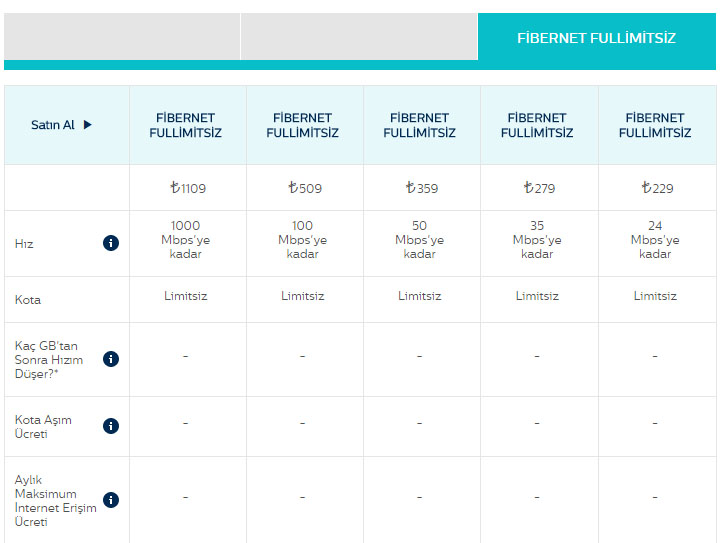Click the arrow beside Satın Al
This screenshot has height=543, width=721.
click(x=88, y=125)
